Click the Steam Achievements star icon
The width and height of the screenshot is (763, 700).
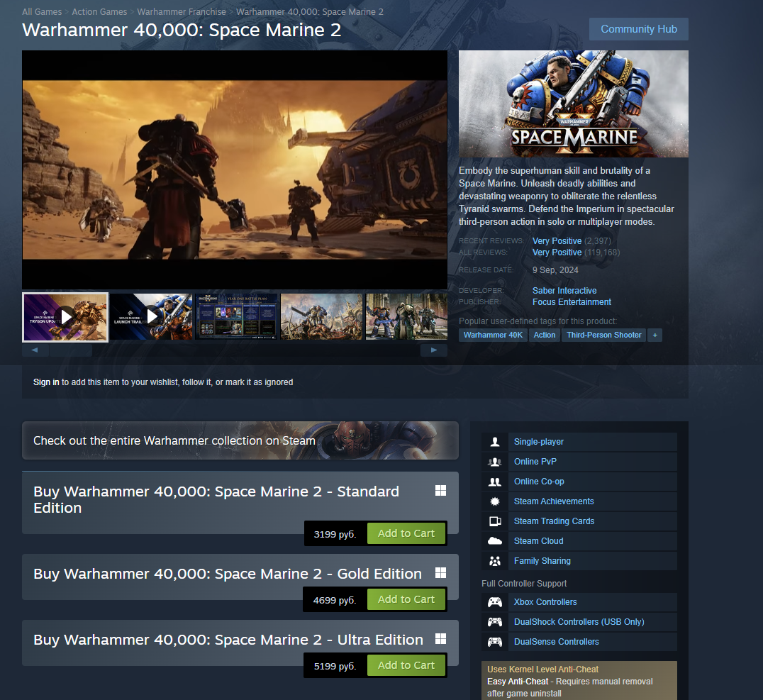495,501
